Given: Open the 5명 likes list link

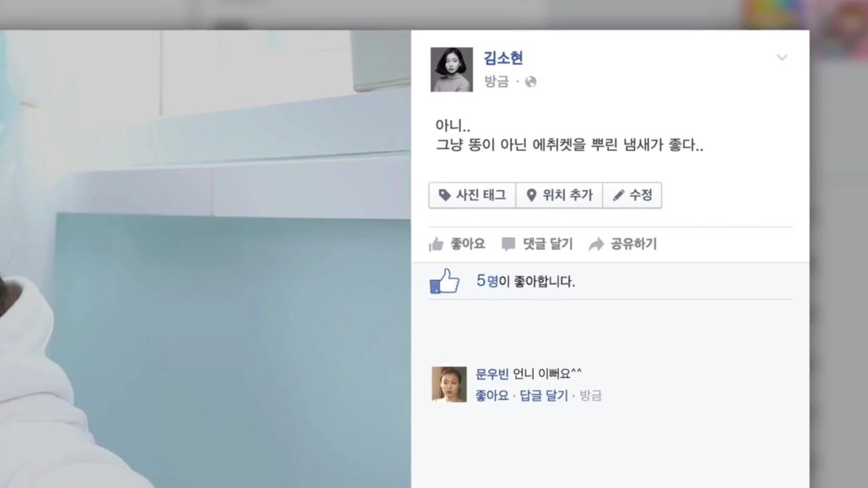Looking at the screenshot, I should 487,281.
